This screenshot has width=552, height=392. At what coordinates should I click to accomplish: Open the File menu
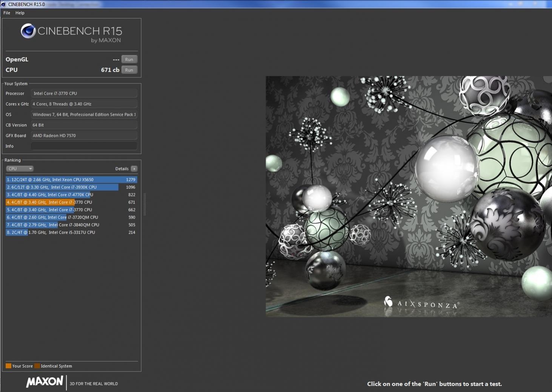(x=7, y=13)
